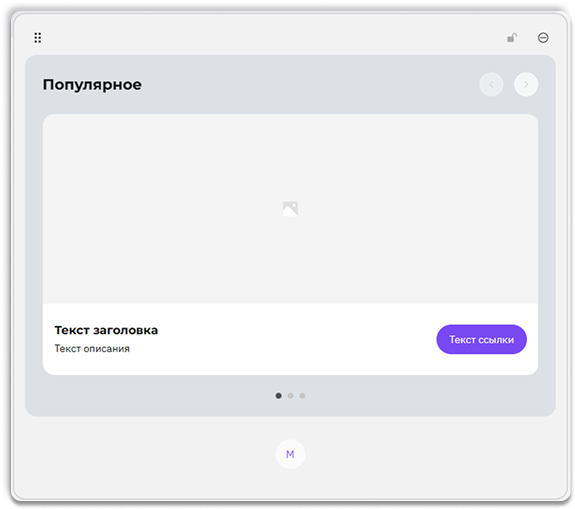Grab the six-dot drag handle icon

tap(37, 37)
